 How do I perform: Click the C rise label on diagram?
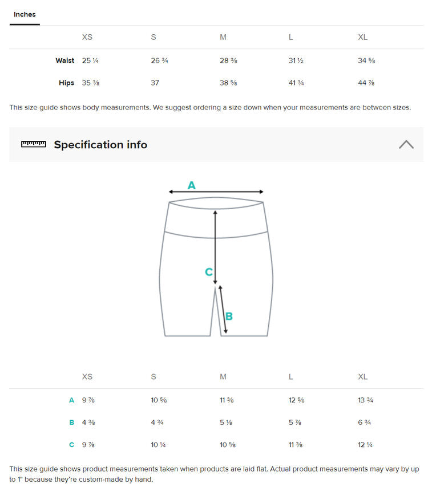tap(209, 273)
